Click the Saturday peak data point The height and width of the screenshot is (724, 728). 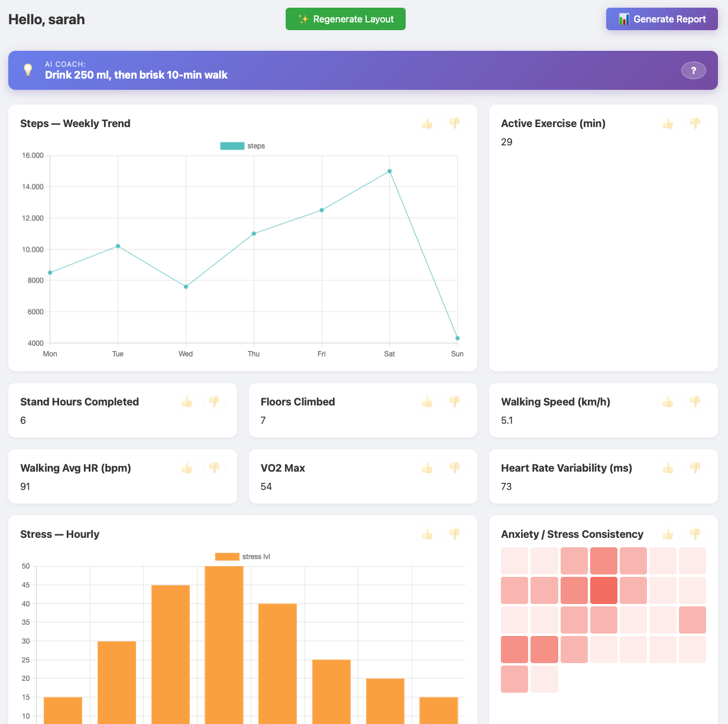[x=390, y=171]
